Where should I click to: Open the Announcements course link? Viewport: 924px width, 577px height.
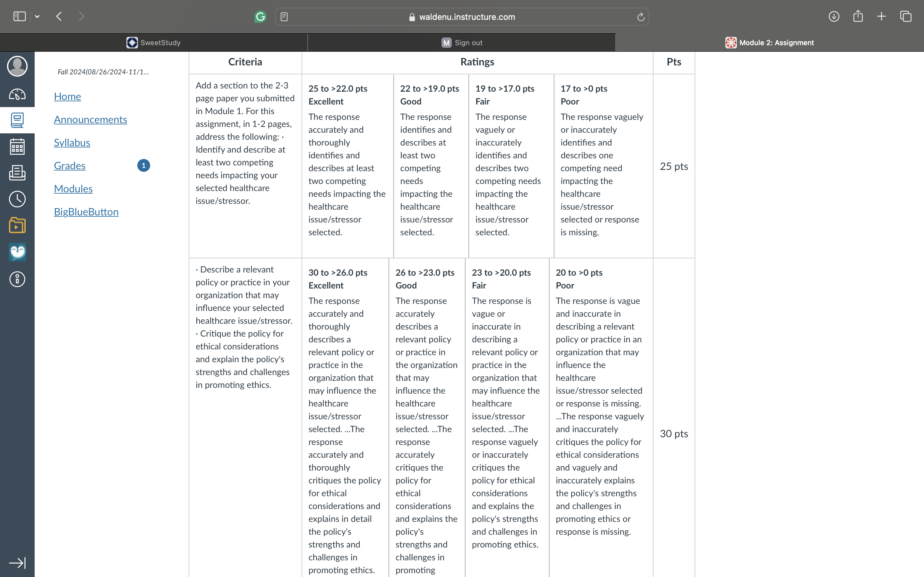point(90,120)
